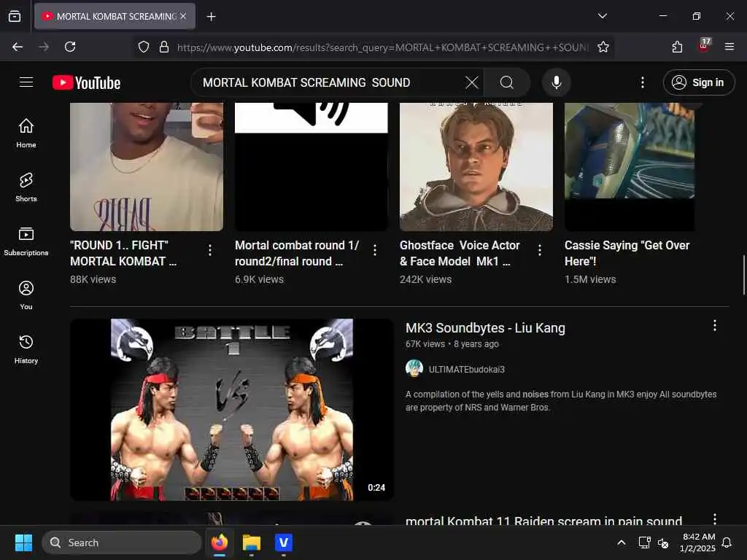Open the clock showing 8:42 AM
The height and width of the screenshot is (560, 747).
pyautogui.click(x=698, y=542)
